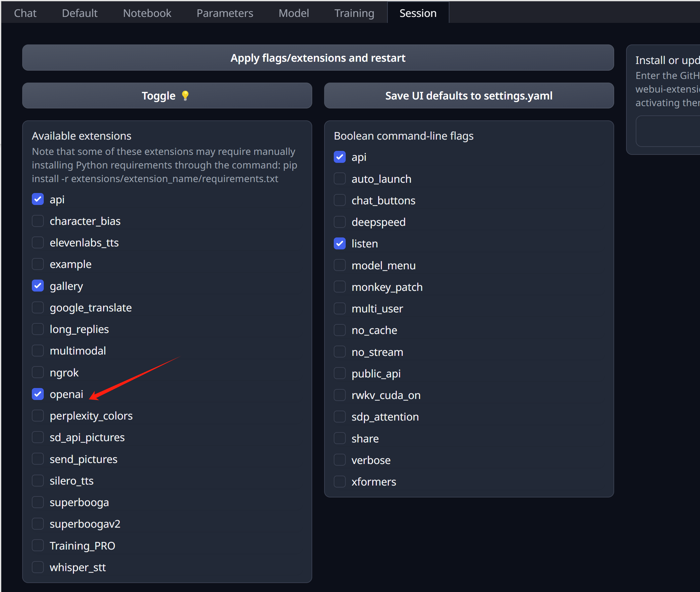
Task: Open the Training tab
Action: tap(354, 13)
